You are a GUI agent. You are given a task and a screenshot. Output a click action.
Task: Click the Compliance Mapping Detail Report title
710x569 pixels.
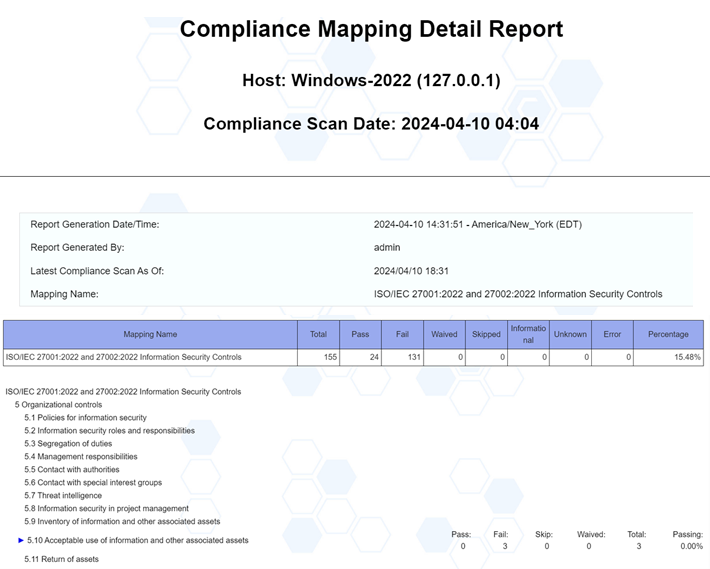[371, 29]
